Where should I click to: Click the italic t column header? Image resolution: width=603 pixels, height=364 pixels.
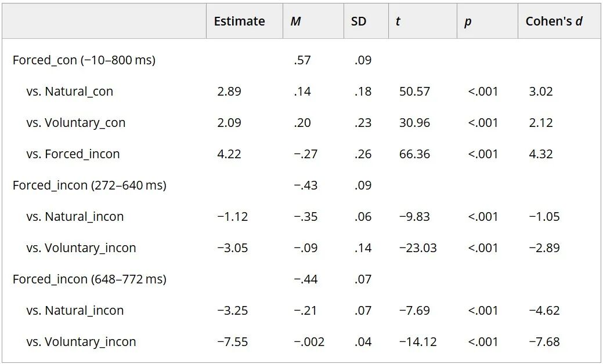click(x=398, y=21)
